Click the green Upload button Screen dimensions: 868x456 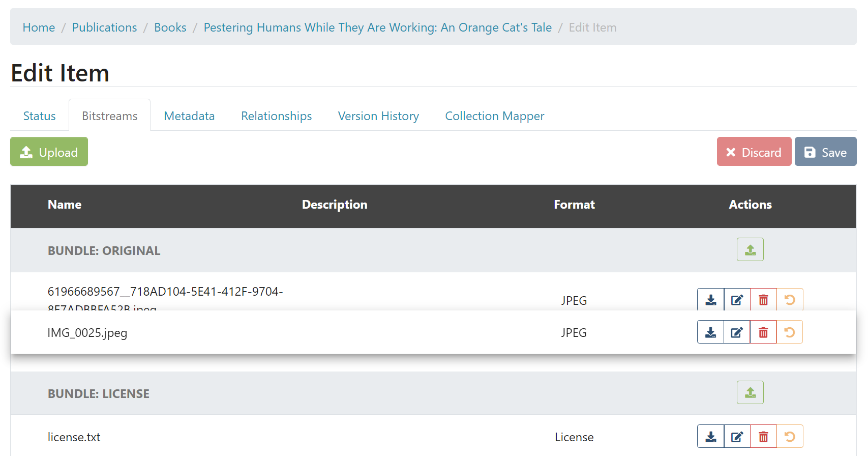[49, 152]
